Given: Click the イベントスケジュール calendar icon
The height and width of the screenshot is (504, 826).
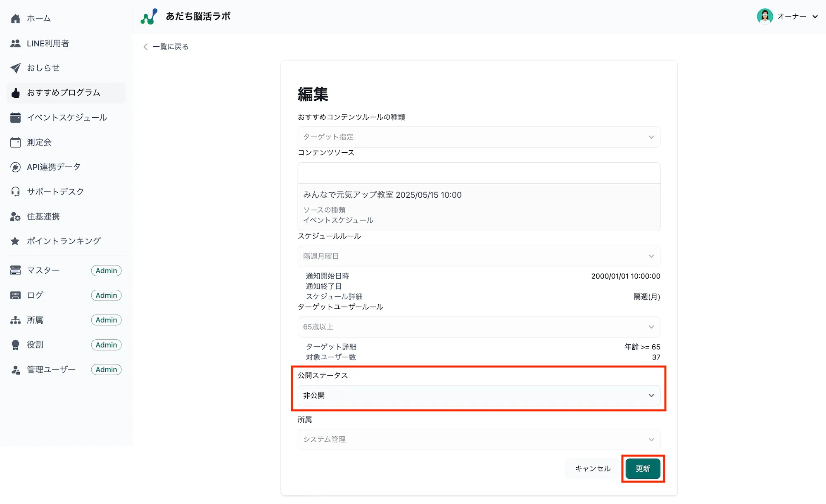Looking at the screenshot, I should point(15,118).
